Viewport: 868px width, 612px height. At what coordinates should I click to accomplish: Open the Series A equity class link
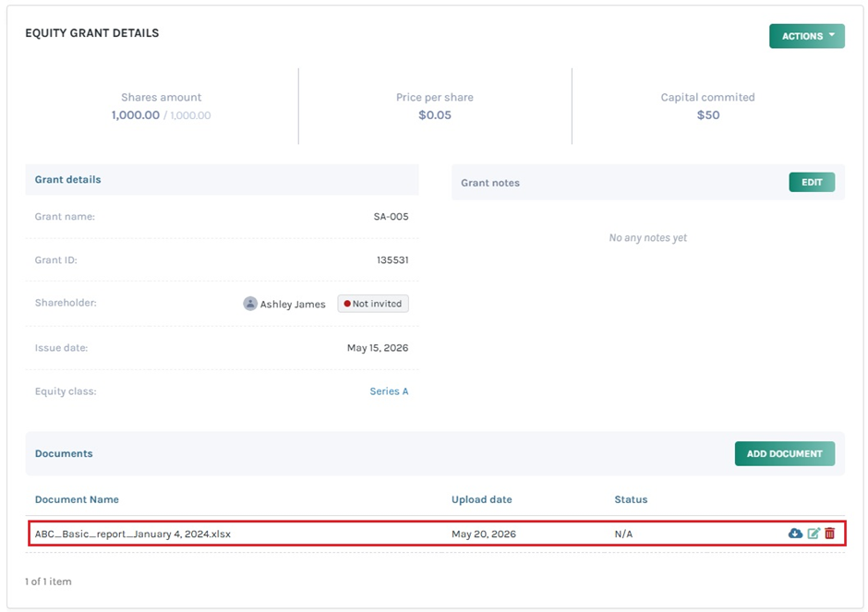coord(389,391)
